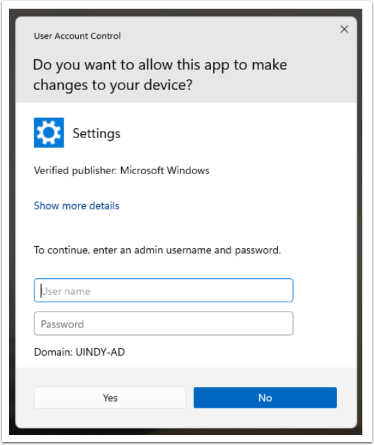Click the User Account Control title
The height and width of the screenshot is (445, 374).
[77, 36]
